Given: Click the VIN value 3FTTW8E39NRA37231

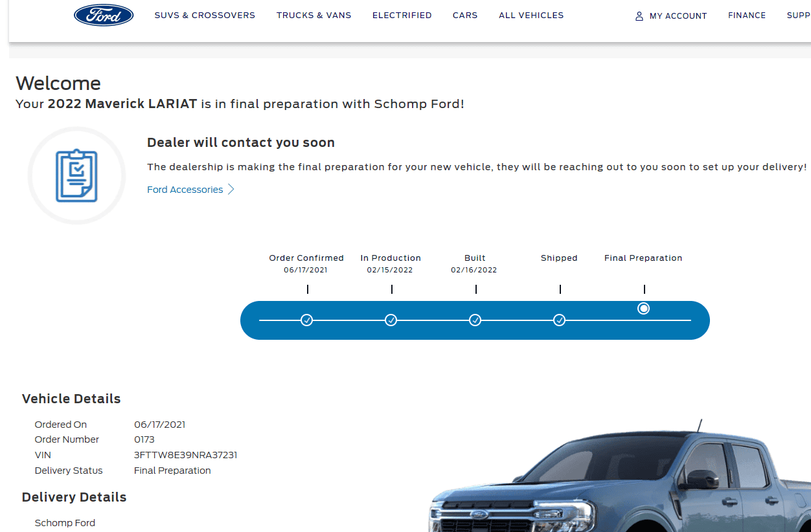Looking at the screenshot, I should click(185, 455).
